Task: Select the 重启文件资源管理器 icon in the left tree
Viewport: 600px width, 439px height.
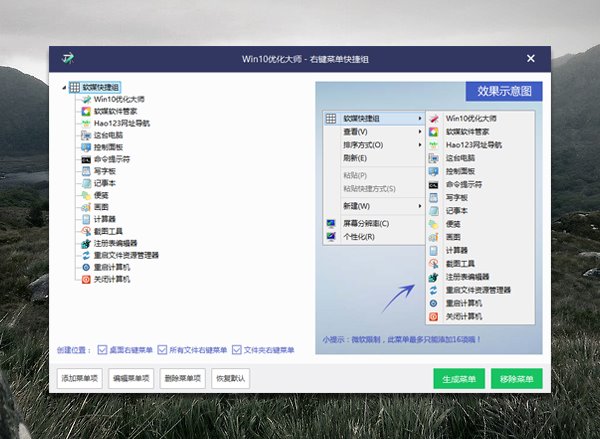Action: [x=87, y=255]
